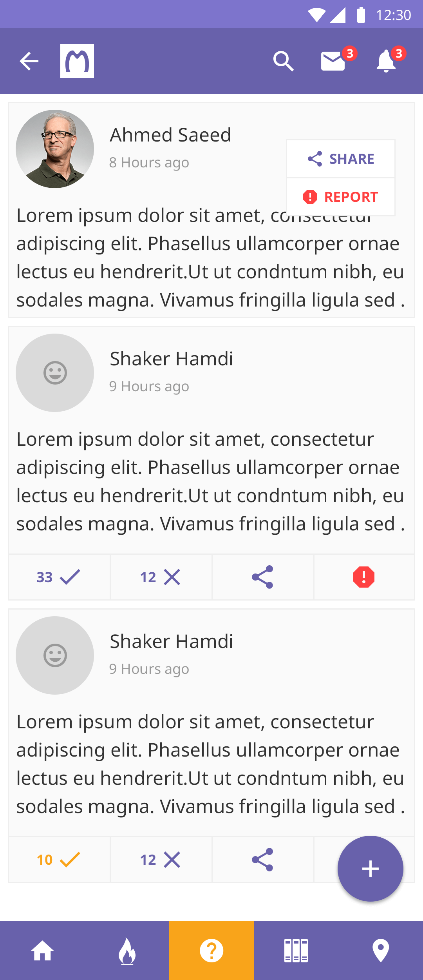Viewport: 423px width, 980px height.
Task: Tap the floating plus add button
Action: [x=371, y=869]
